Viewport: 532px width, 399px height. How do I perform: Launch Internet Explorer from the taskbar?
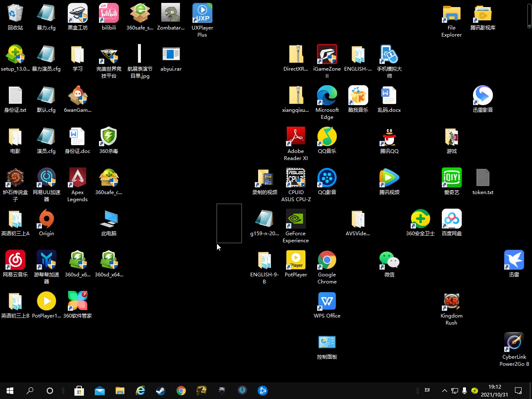tap(140, 391)
